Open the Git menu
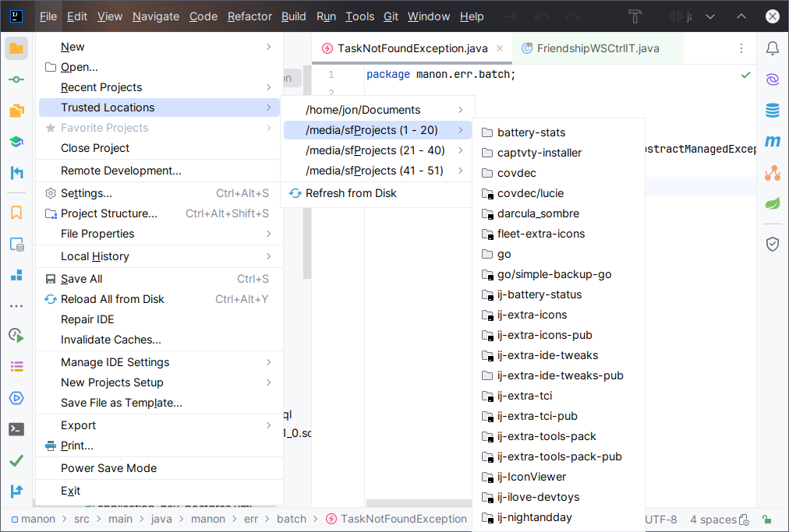 391,16
